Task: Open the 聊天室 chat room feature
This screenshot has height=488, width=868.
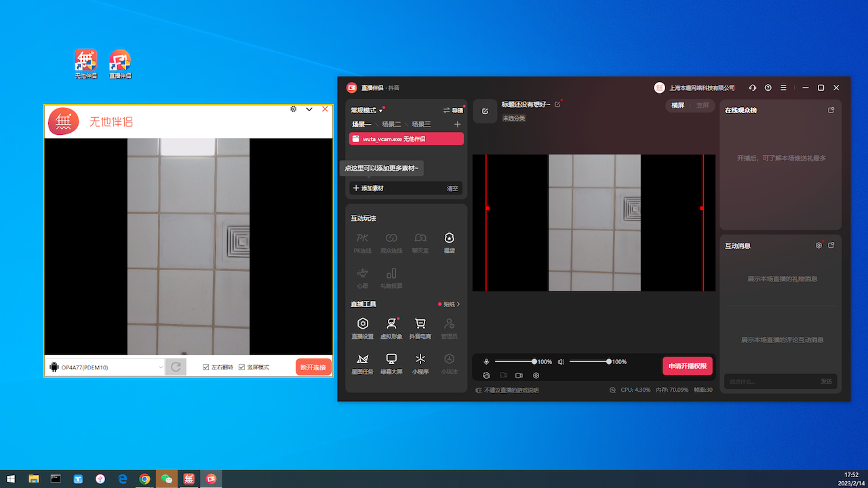Action: click(420, 243)
